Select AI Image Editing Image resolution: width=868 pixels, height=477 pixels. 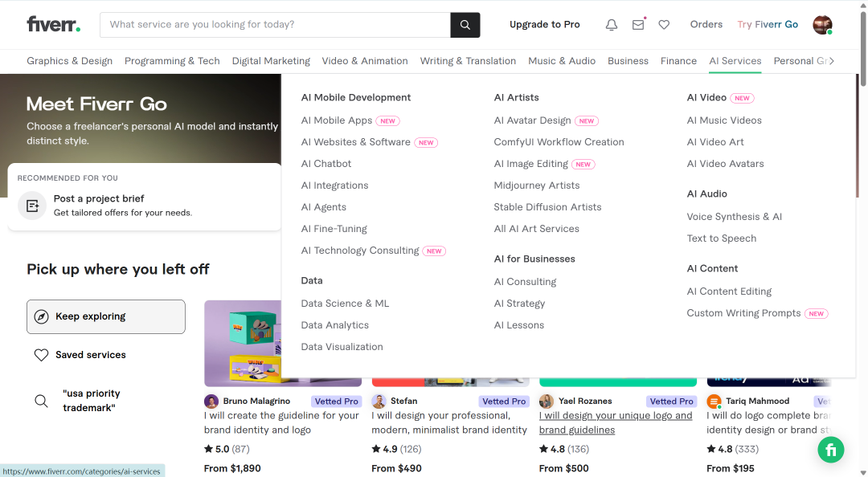point(531,164)
